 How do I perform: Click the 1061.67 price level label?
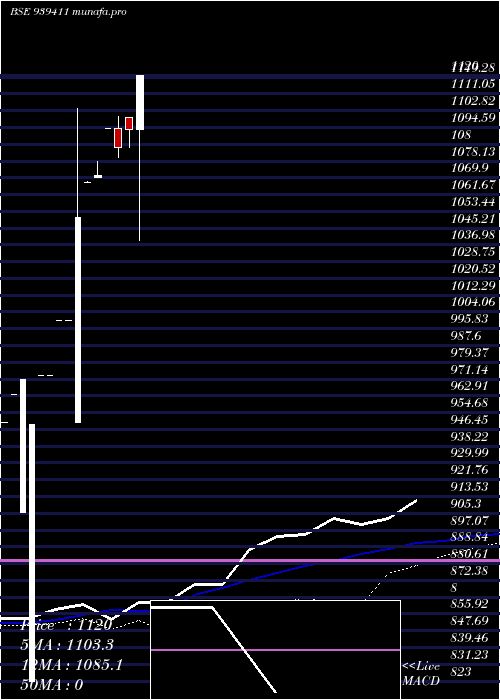click(474, 185)
